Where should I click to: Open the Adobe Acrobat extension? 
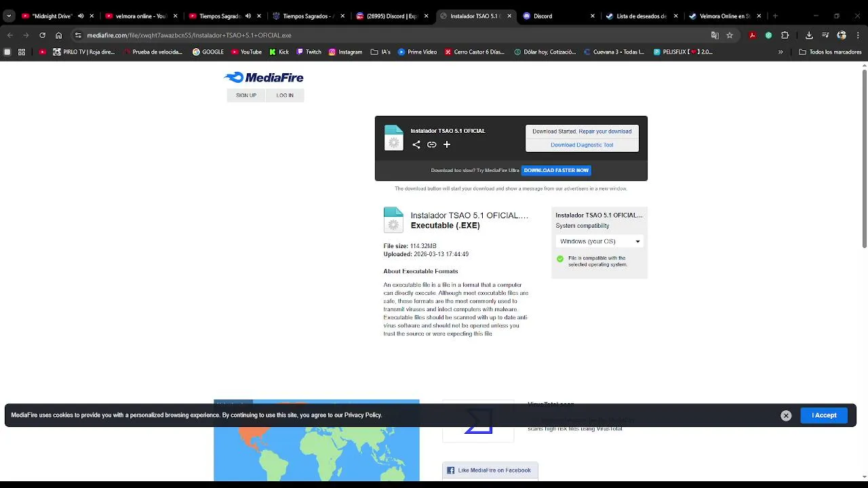point(753,35)
